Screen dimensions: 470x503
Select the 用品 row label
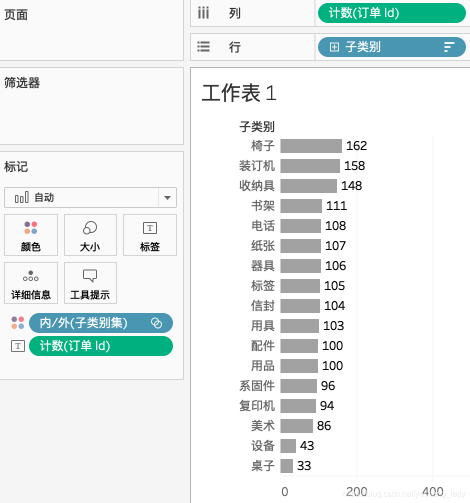pos(263,366)
